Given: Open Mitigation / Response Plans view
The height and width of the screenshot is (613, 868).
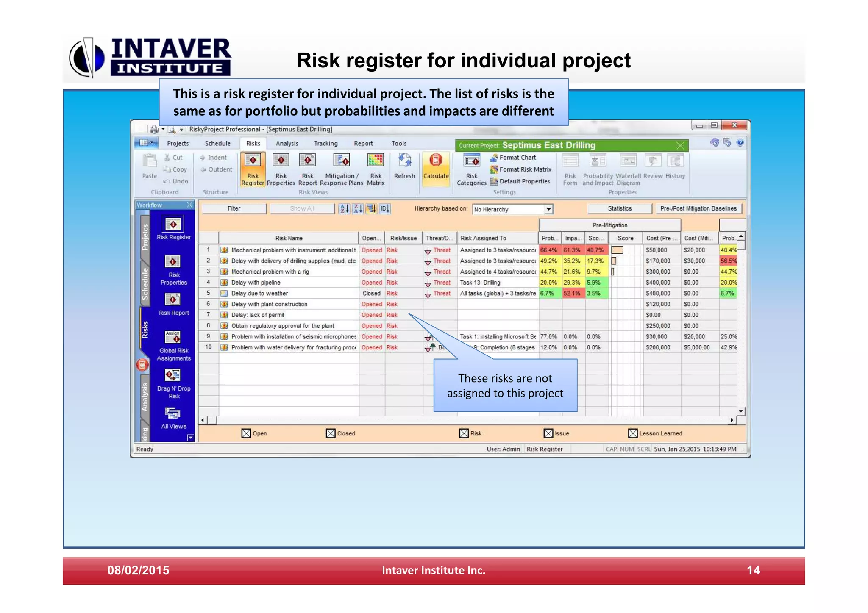Looking at the screenshot, I should coord(341,169).
